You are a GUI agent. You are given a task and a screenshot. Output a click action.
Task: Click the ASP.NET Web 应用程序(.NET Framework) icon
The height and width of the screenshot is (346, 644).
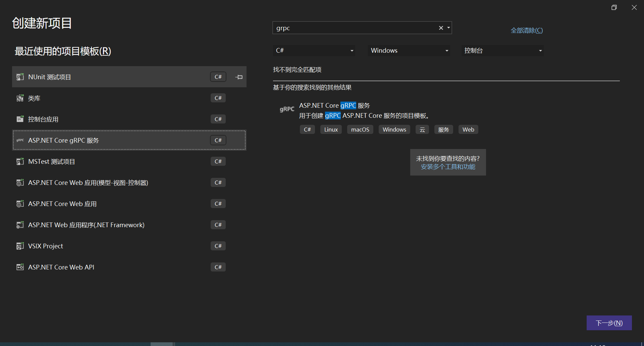20,225
